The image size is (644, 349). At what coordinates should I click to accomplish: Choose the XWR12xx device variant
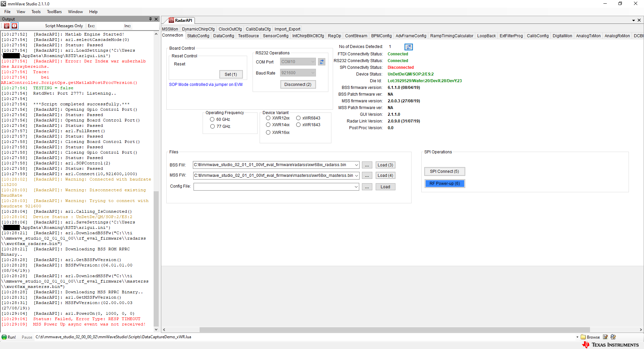point(268,118)
